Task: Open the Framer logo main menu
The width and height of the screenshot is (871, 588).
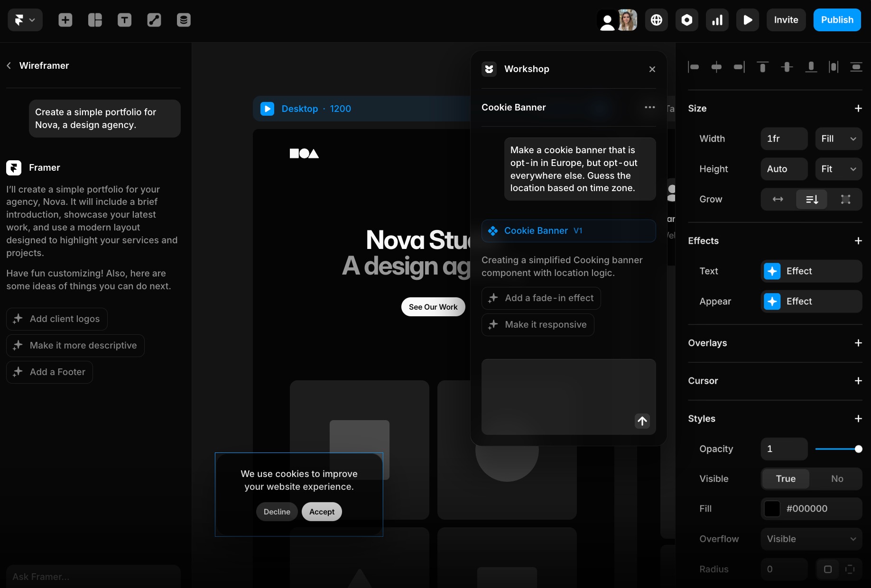Action: click(x=25, y=20)
